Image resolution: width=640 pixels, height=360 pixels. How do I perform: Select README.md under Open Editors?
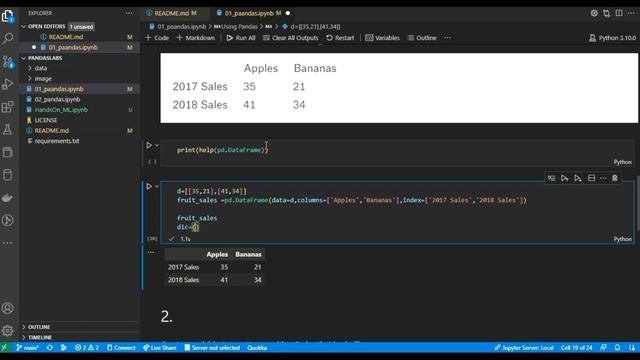tap(66, 37)
